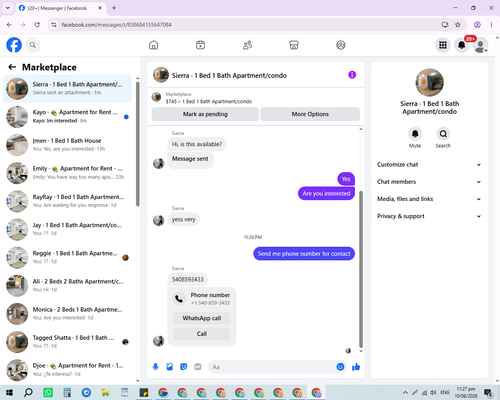Click the phone icon in Phone number card
Viewport: 500px width, 400px height.
(179, 299)
